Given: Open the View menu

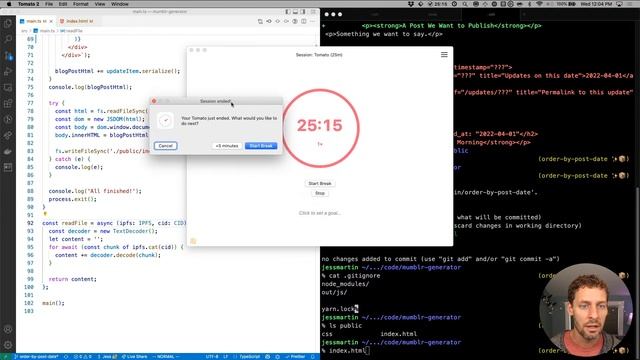Looking at the screenshot, I should point(100,4).
